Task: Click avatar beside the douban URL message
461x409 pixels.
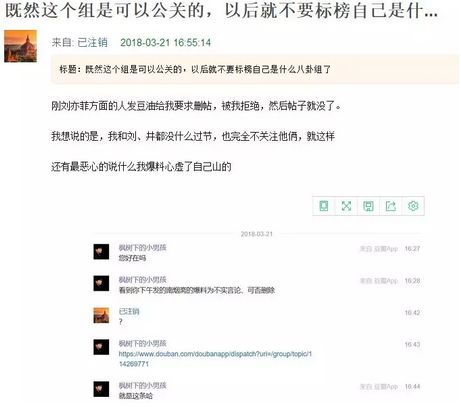Action: click(101, 347)
